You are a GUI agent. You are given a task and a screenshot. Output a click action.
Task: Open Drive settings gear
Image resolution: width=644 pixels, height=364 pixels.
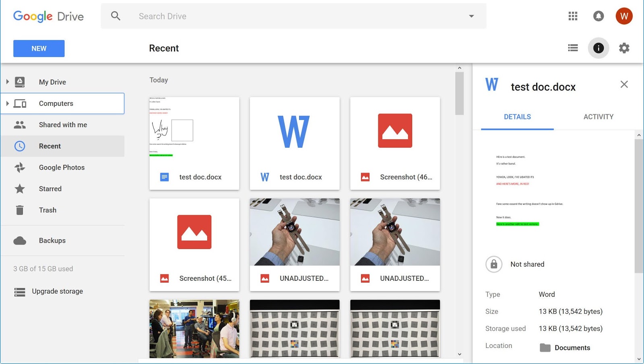pos(624,48)
